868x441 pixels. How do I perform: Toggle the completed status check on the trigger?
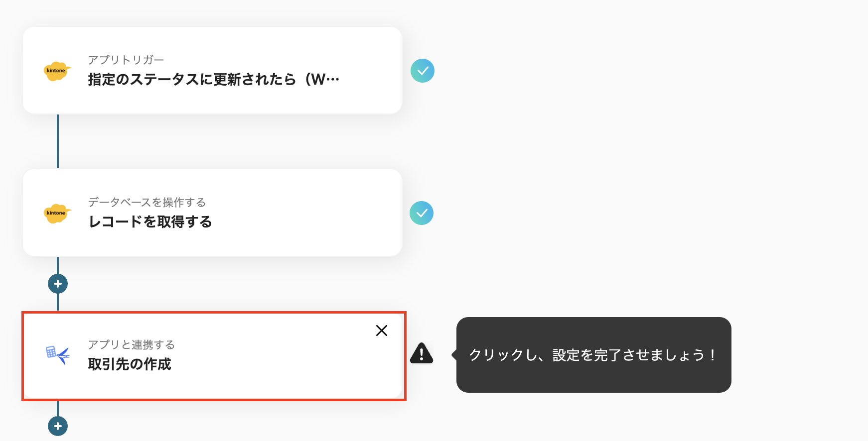423,71
